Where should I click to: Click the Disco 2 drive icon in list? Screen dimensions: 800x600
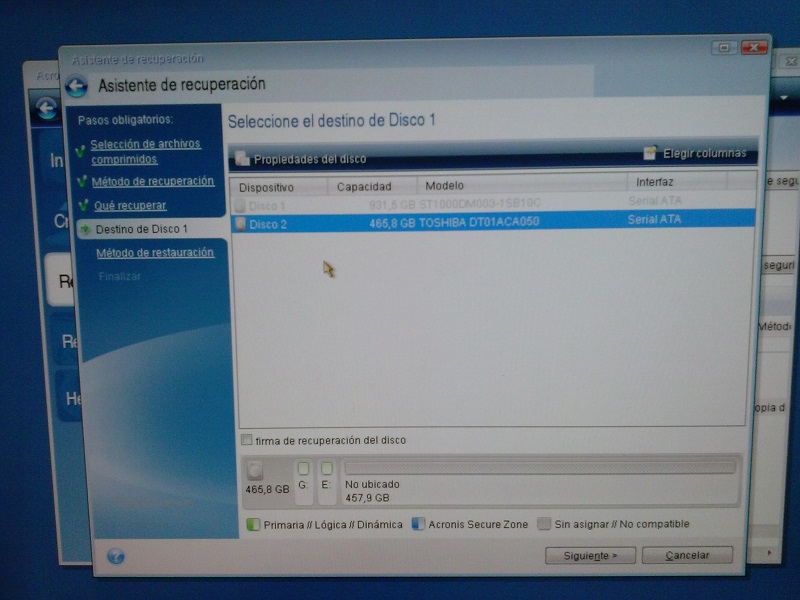click(x=239, y=224)
